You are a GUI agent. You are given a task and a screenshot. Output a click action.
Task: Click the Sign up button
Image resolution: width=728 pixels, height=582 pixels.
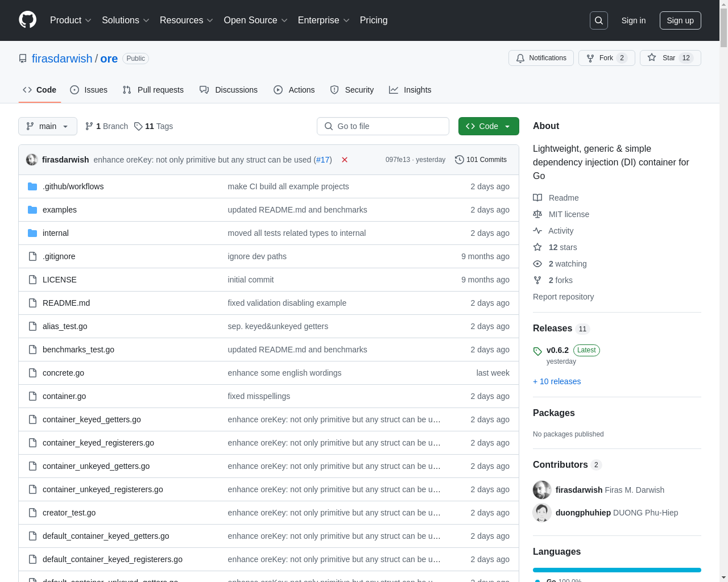(x=680, y=20)
